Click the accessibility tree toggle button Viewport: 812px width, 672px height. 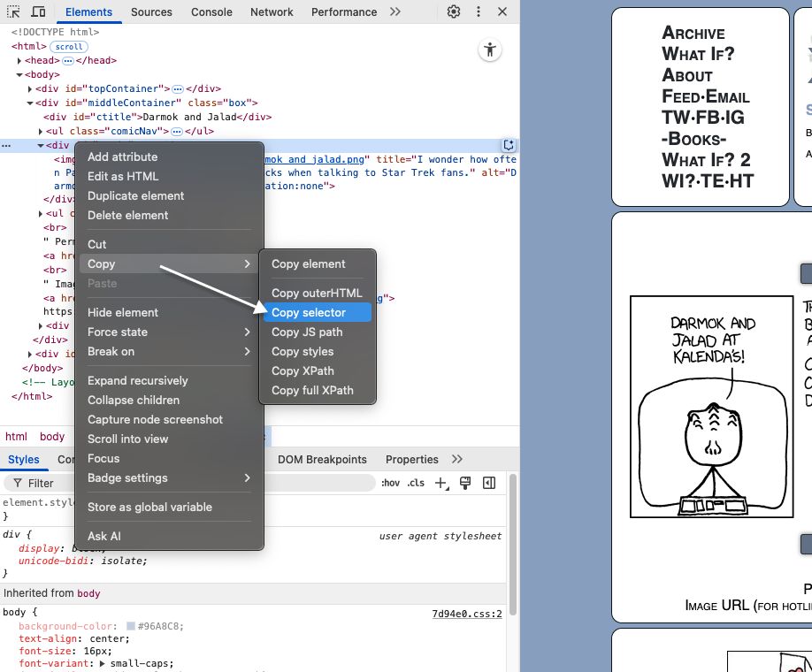click(x=490, y=50)
